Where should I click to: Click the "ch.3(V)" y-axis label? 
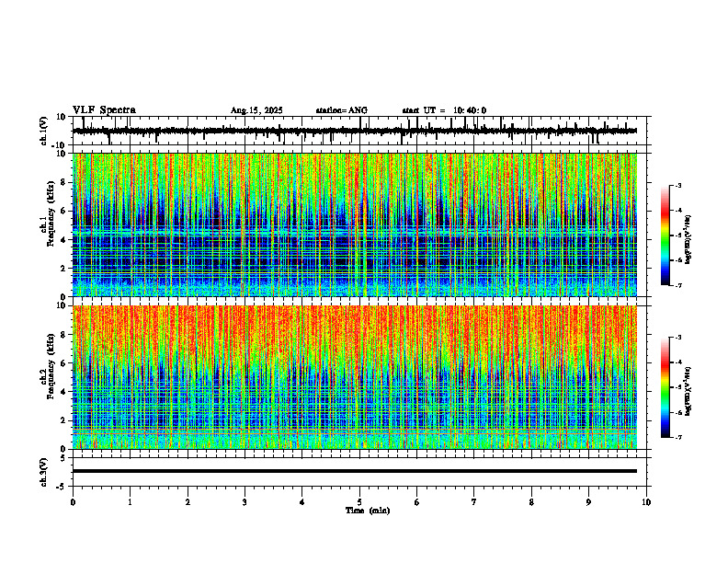pos(44,473)
